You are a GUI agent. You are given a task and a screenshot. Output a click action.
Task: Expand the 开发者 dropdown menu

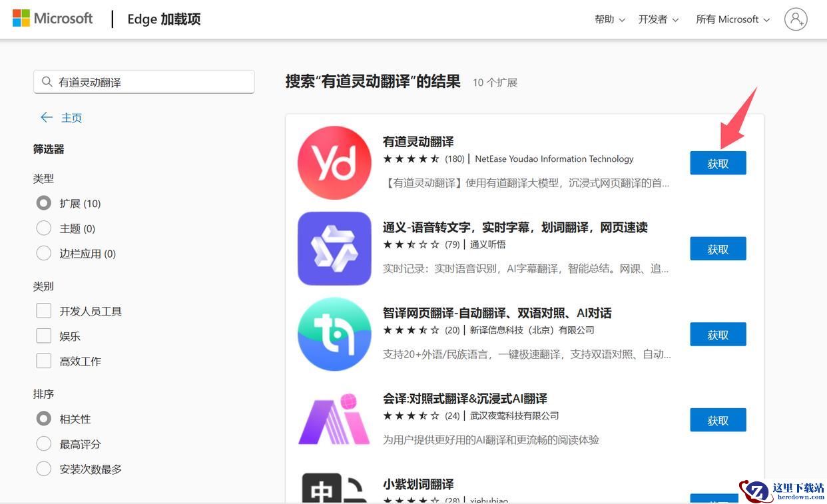(x=658, y=19)
